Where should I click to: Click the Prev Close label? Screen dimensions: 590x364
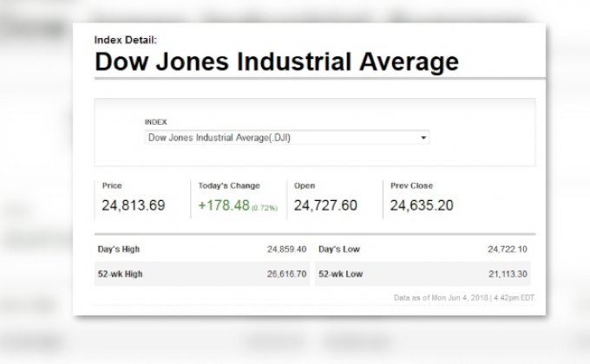pos(411,185)
